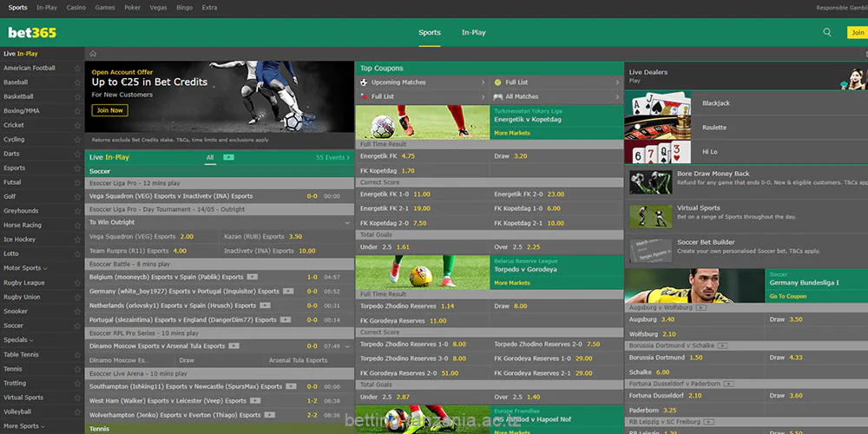
Task: Open More Markets for Torpedo v Gorodeya
Action: (512, 283)
